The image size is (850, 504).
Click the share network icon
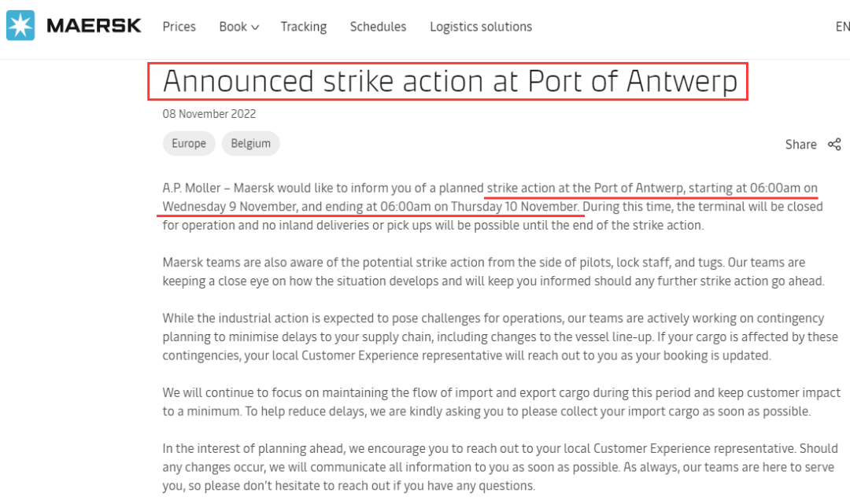pyautogui.click(x=834, y=144)
